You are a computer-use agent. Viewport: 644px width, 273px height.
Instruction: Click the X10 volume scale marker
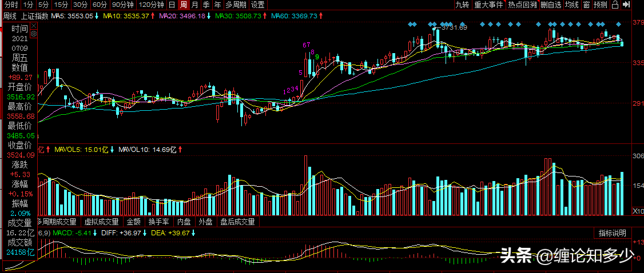click(638, 211)
